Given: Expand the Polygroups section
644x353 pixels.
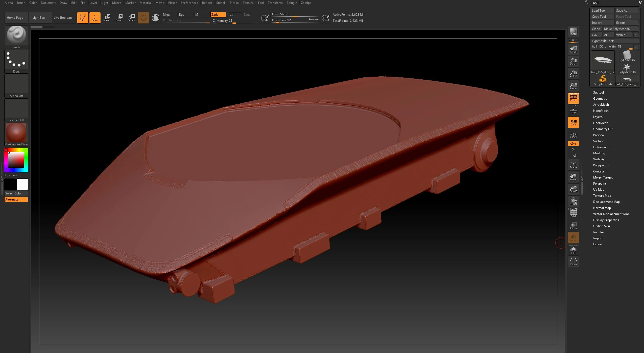Looking at the screenshot, I should pyautogui.click(x=601, y=165).
